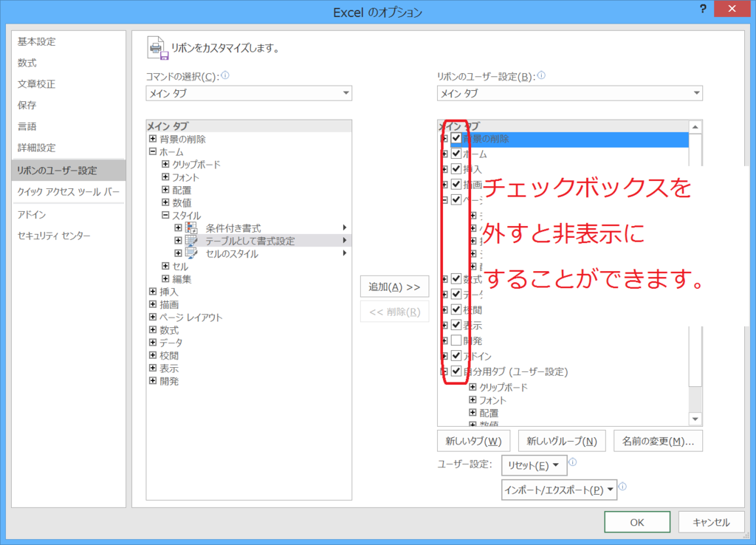
Task: Select リボンのユーザー設定 in the sidebar
Action: pyautogui.click(x=69, y=171)
